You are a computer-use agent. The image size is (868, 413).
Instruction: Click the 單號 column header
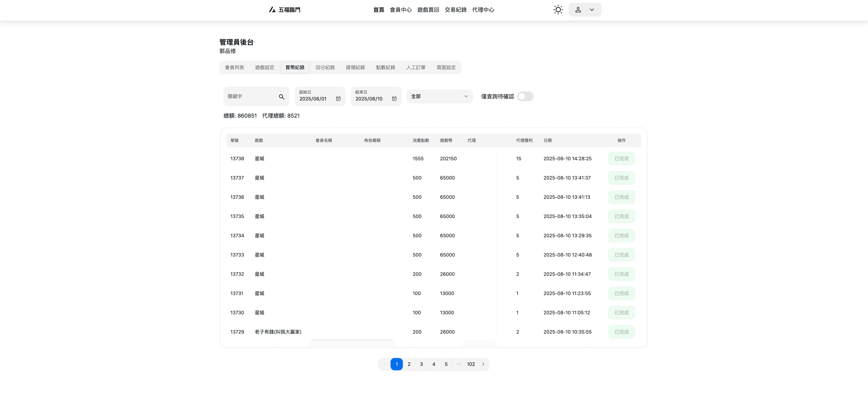235,140
